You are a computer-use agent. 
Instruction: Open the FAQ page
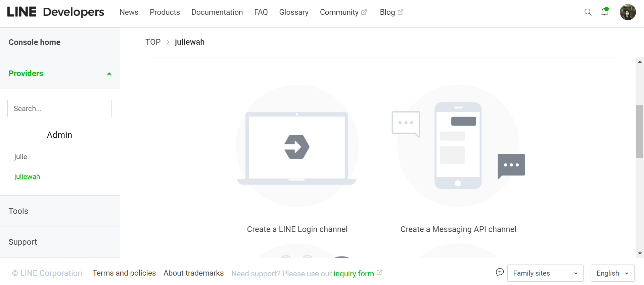tap(261, 12)
